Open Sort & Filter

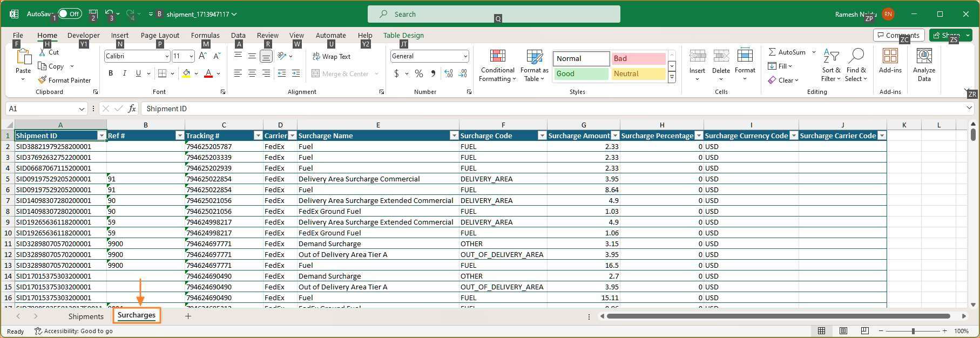pos(831,65)
